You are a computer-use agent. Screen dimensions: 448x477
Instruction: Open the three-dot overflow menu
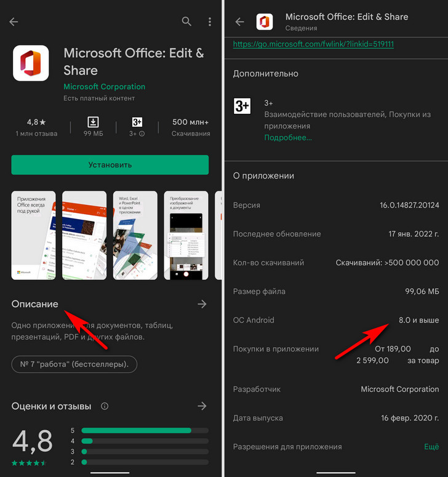(x=210, y=22)
